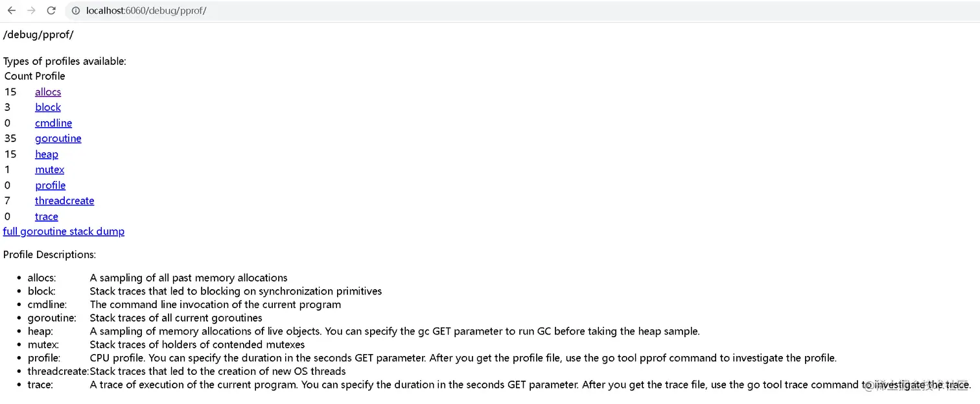The width and height of the screenshot is (980, 404).
Task: Open the heap profile link
Action: (47, 154)
